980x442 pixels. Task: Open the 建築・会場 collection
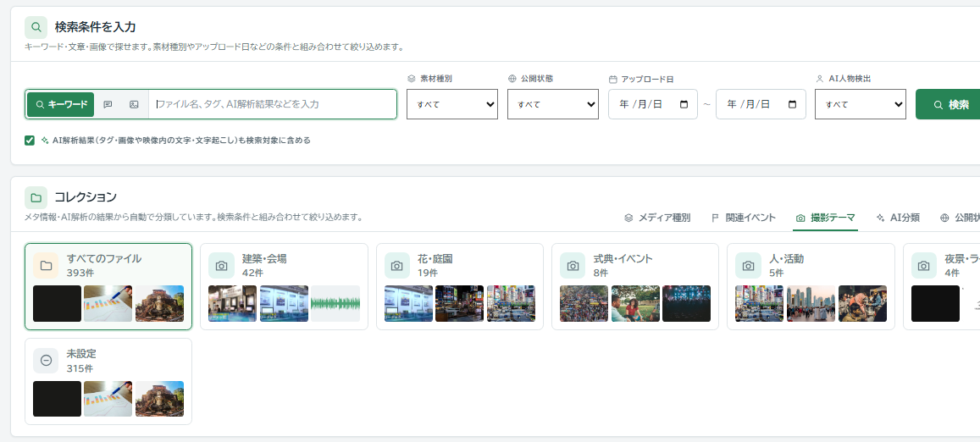(x=284, y=286)
